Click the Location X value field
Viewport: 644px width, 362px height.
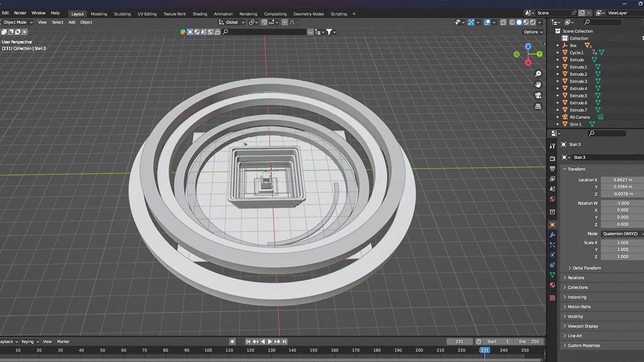tap(622, 180)
